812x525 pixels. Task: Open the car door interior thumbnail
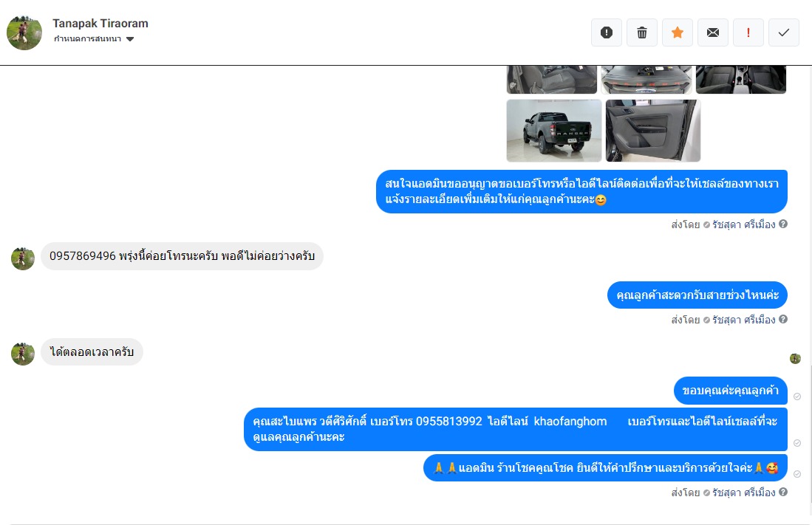coord(653,131)
